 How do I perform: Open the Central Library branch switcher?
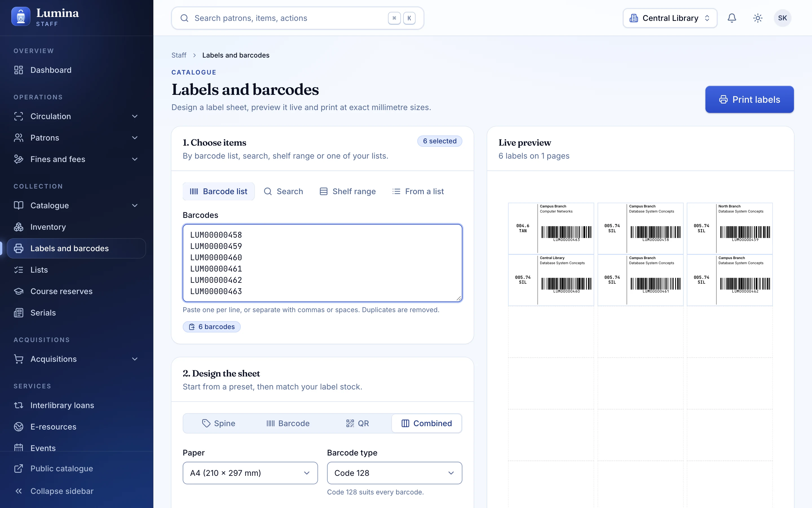[670, 18]
